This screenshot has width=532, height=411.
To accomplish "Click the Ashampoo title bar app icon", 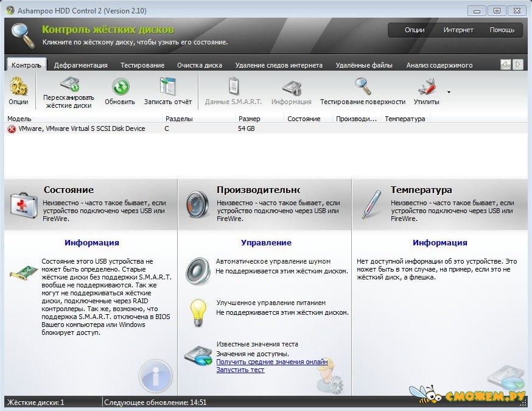I will click(x=10, y=10).
